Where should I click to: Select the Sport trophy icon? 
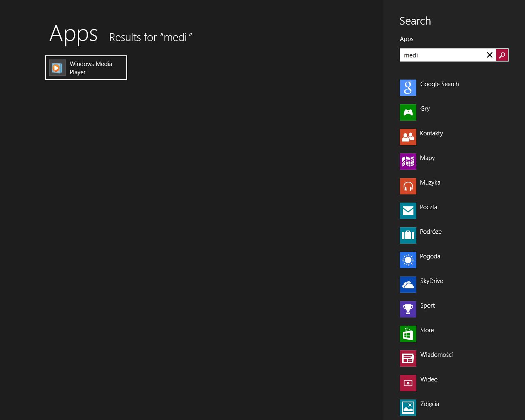(408, 309)
